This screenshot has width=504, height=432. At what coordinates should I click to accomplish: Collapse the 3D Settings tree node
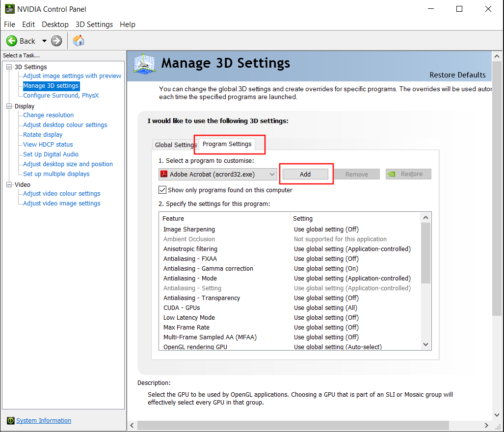pyautogui.click(x=9, y=67)
